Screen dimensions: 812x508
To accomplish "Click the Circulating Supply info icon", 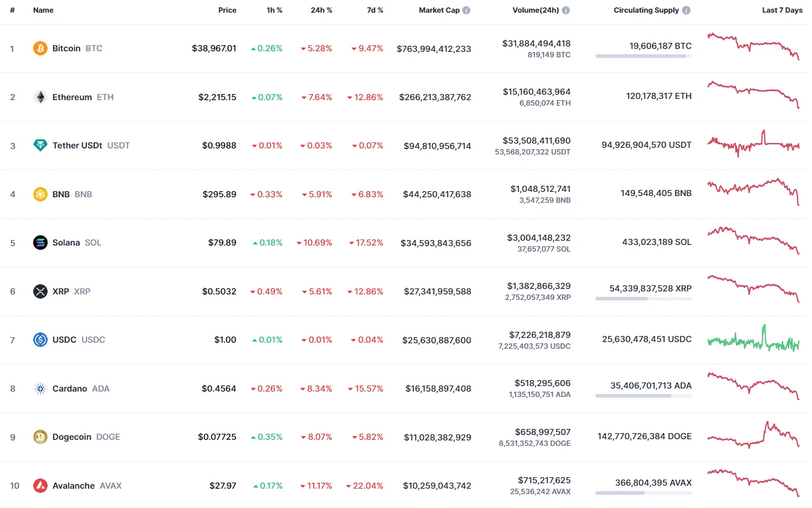I will pos(687,10).
